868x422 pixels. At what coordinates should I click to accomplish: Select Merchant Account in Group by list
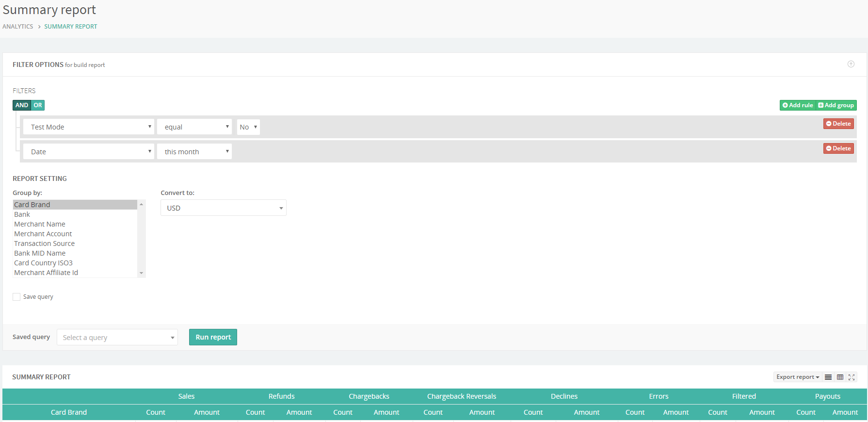(75, 234)
